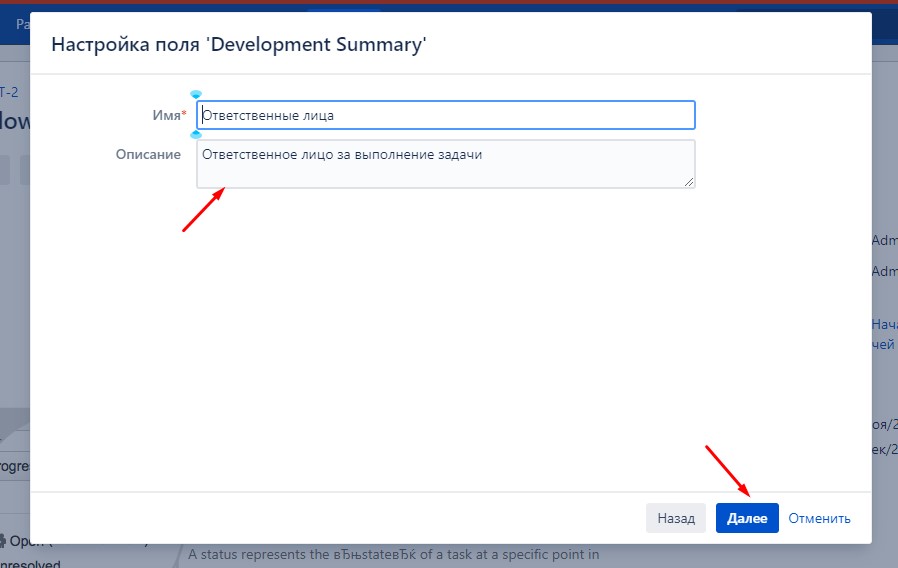
Task: Click the partially visible 'Нач' link on the right
Action: click(884, 324)
